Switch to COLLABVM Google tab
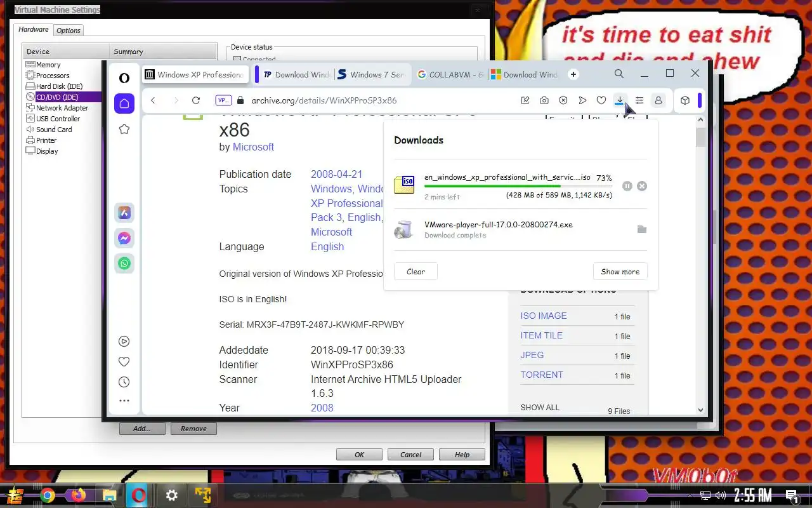The height and width of the screenshot is (508, 812). (x=450, y=74)
